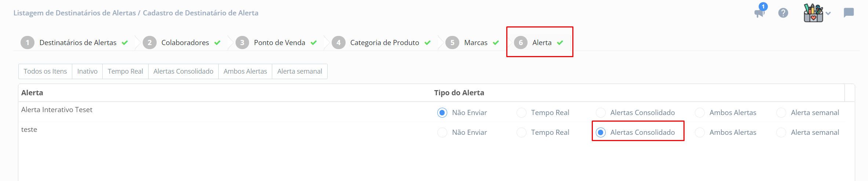
Task: Open the Colaboradores wizard step
Action: click(185, 43)
